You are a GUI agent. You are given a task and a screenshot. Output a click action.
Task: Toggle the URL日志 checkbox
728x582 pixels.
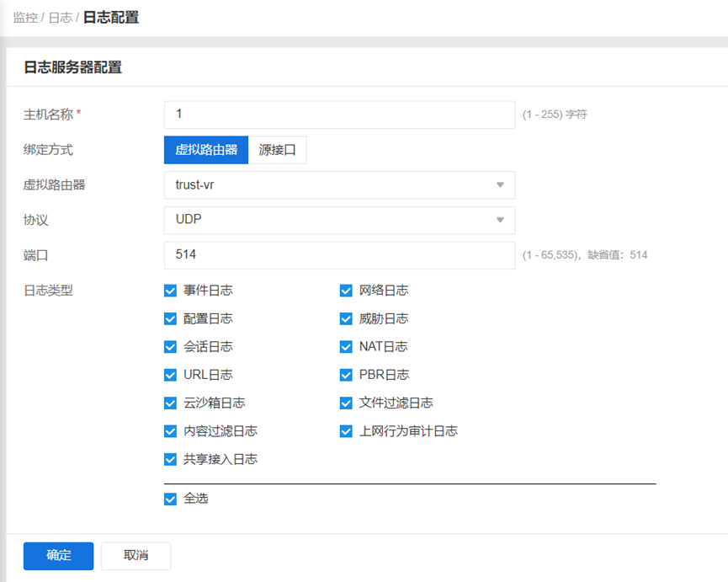coord(170,375)
